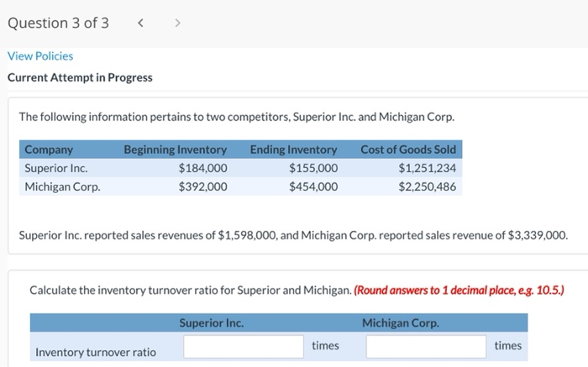This screenshot has width=588, height=367.
Task: Select the 'Superior Inc.' row label in the data table
Action: 56,168
